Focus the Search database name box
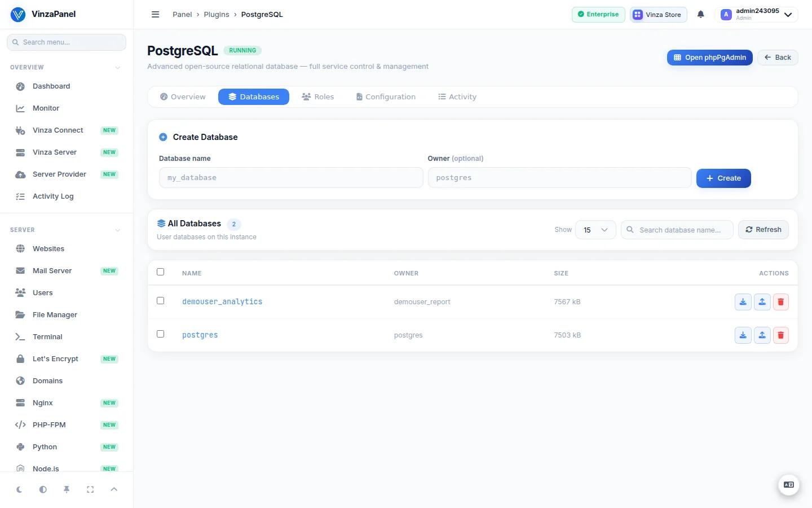 [677, 230]
